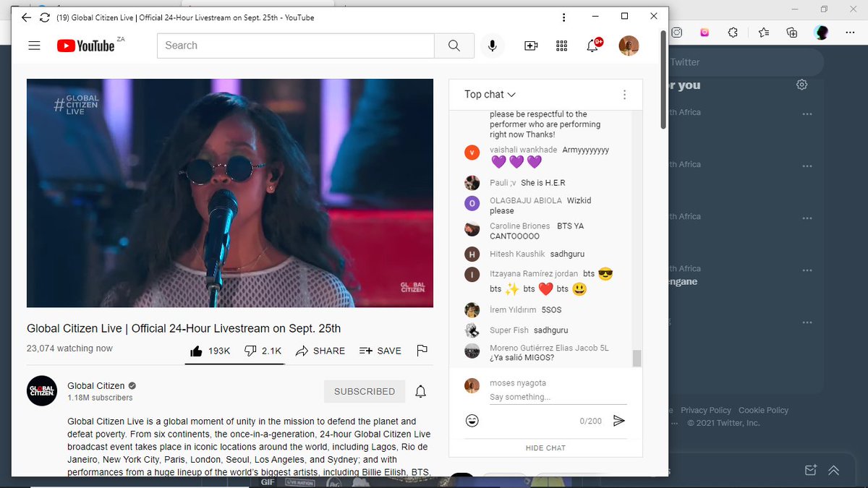Image resolution: width=868 pixels, height=488 pixels.
Task: Select chat user Super Fish
Action: click(509, 330)
